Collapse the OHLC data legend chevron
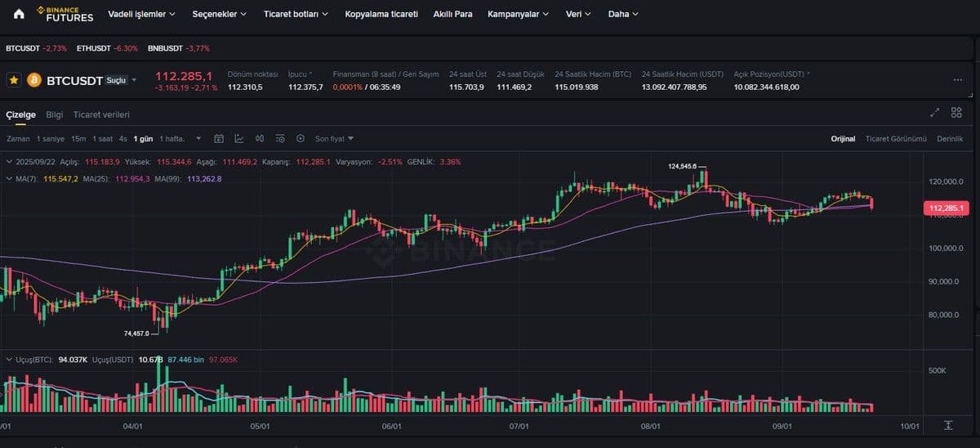 coord(9,162)
